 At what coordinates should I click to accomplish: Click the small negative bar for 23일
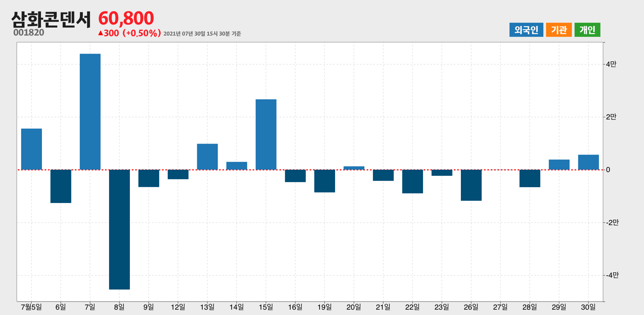click(442, 173)
